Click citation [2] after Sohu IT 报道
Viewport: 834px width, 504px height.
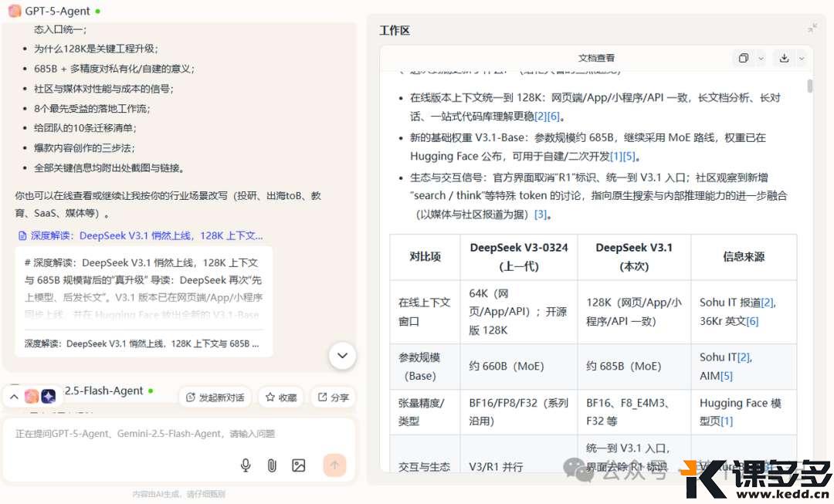click(x=767, y=303)
